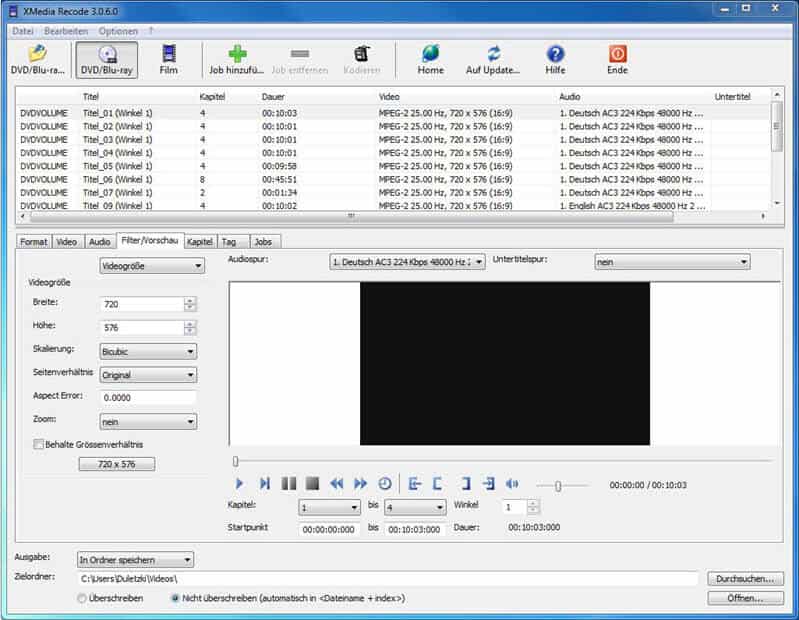Open the Zoom nein dropdown
799x620 pixels.
pos(148,422)
